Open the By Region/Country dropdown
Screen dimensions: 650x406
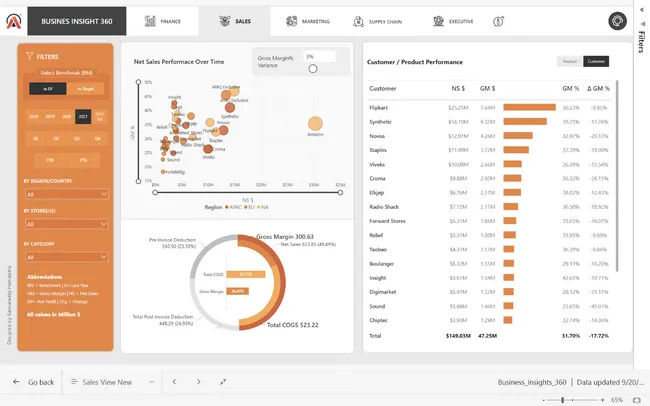point(69,194)
